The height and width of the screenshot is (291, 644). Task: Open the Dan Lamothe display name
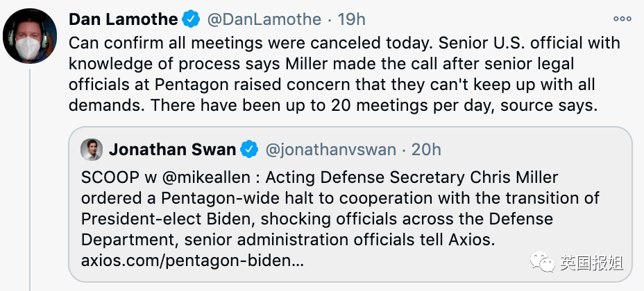point(124,19)
